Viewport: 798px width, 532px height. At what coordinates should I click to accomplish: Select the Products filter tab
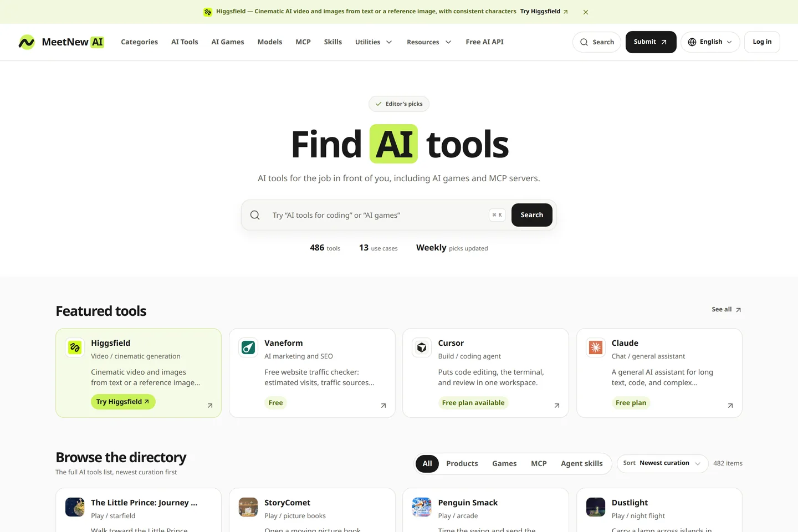click(x=462, y=464)
